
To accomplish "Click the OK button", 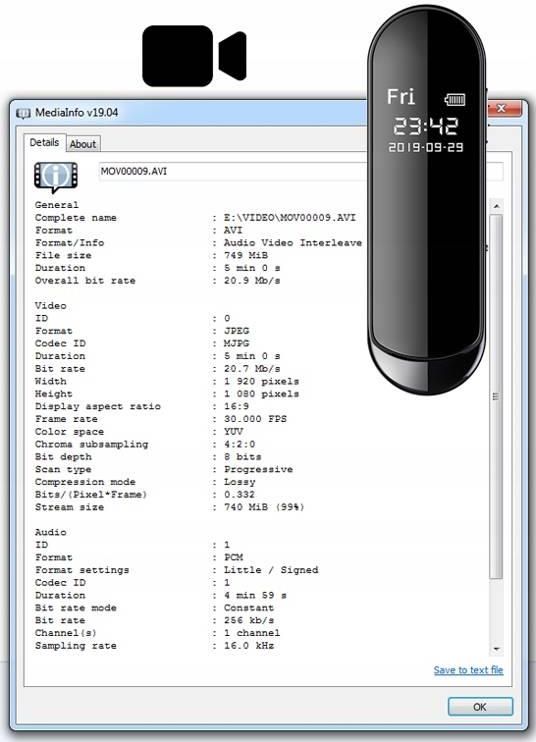I will point(480,707).
